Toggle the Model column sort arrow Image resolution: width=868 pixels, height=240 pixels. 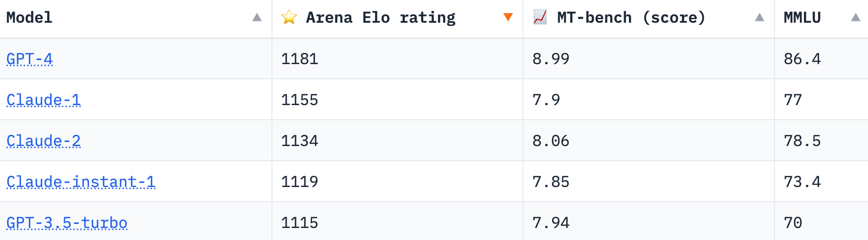[257, 17]
